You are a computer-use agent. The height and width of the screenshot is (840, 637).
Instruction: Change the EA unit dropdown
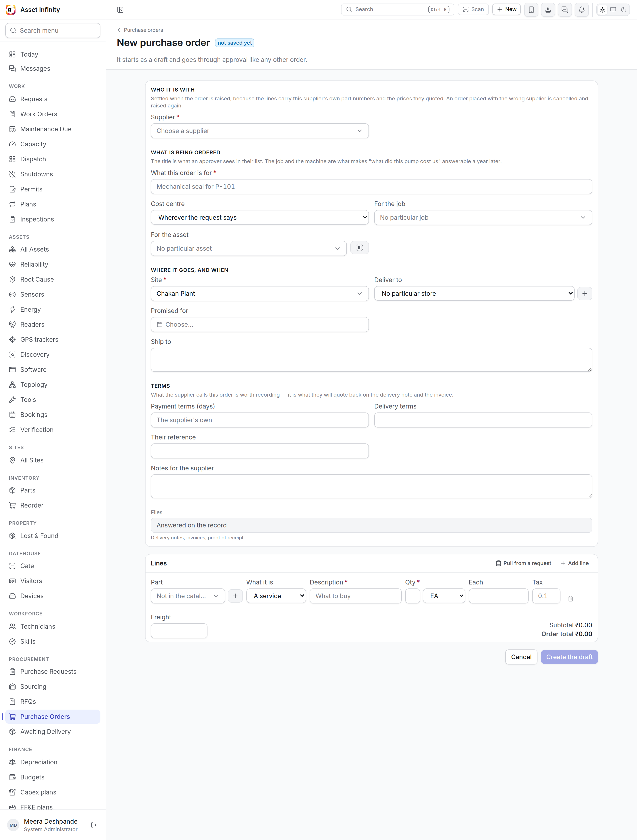(444, 596)
